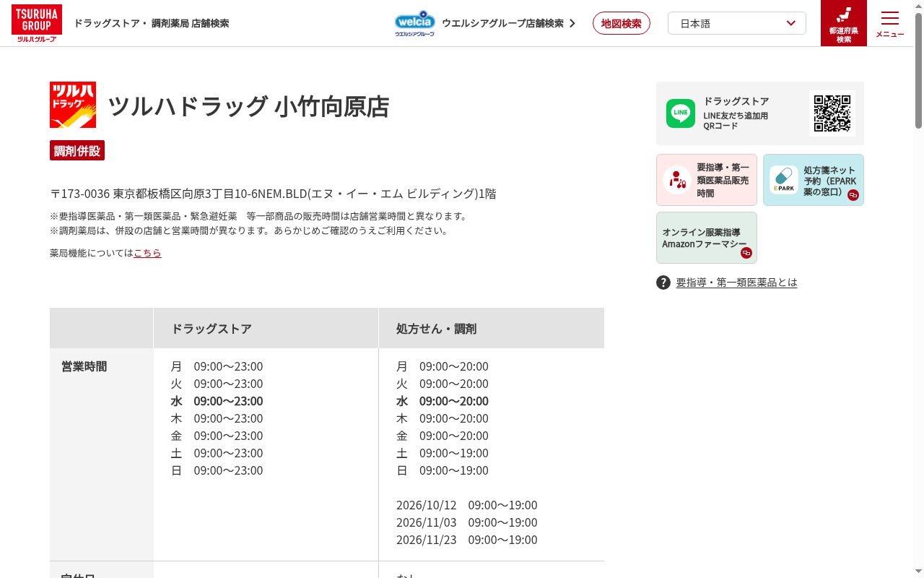The width and height of the screenshot is (924, 578).
Task: Click the green LINE icon
Action: click(x=681, y=113)
